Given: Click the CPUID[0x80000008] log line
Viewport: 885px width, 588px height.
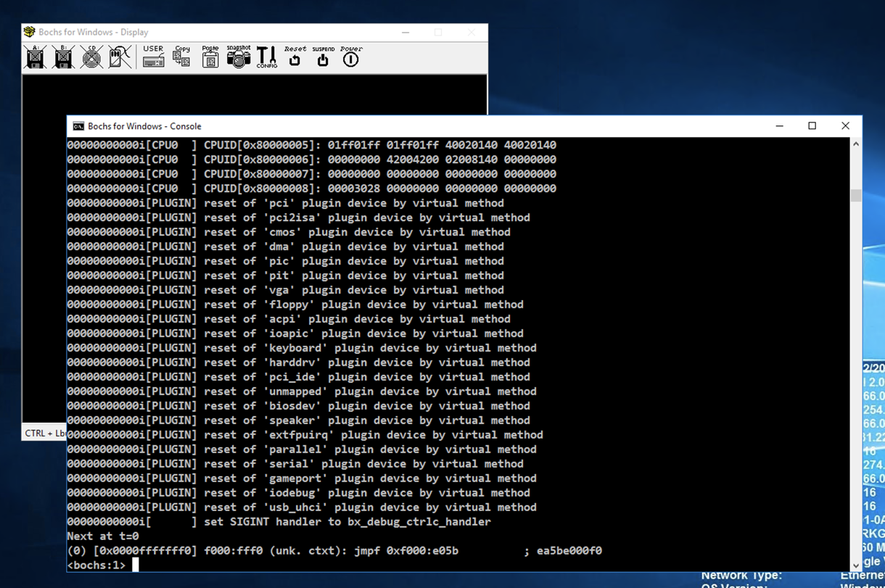Looking at the screenshot, I should 312,188.
